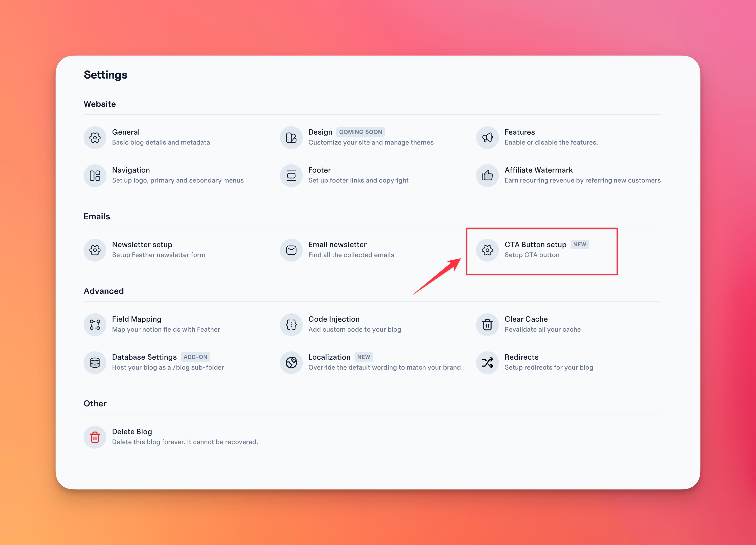756x545 pixels.
Task: Click the ADD-ON badge on Database Settings
Action: pos(195,357)
